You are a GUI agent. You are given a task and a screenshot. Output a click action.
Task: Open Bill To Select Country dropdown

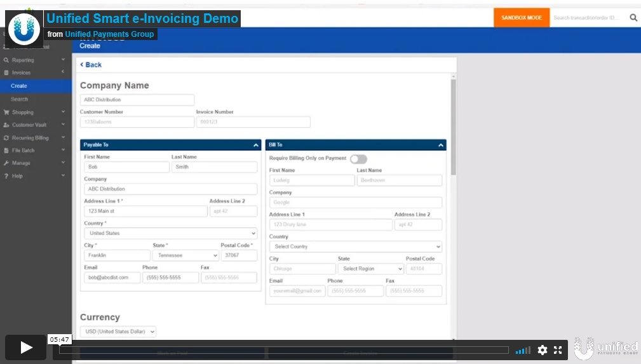click(x=355, y=246)
